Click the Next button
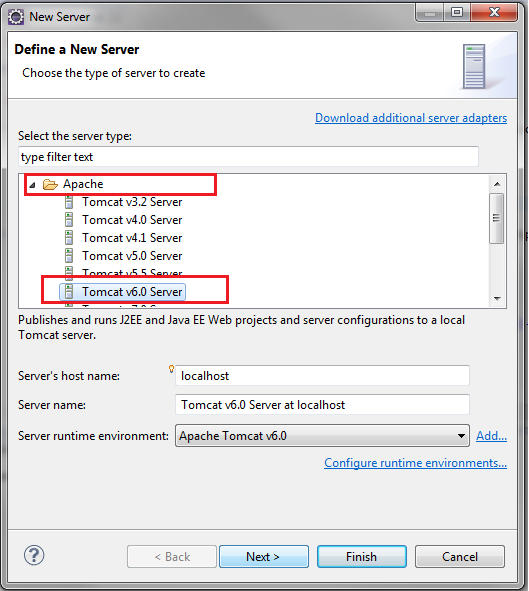This screenshot has width=529, height=591. [264, 556]
